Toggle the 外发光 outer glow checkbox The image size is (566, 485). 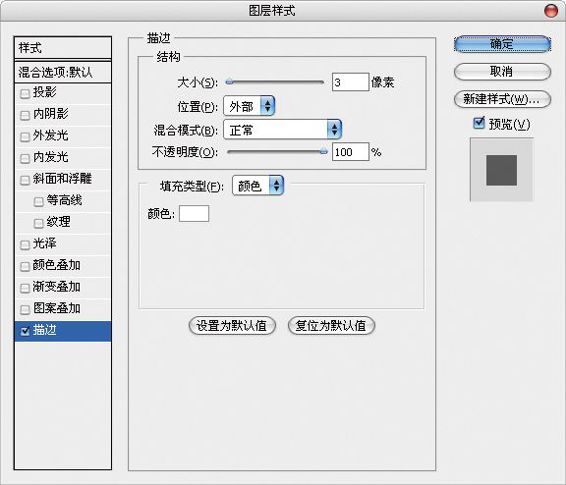click(x=25, y=137)
